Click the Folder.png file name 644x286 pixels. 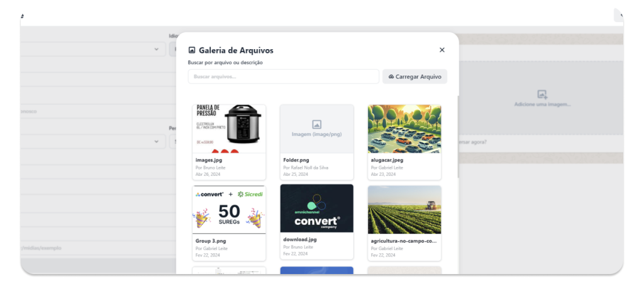click(x=296, y=160)
